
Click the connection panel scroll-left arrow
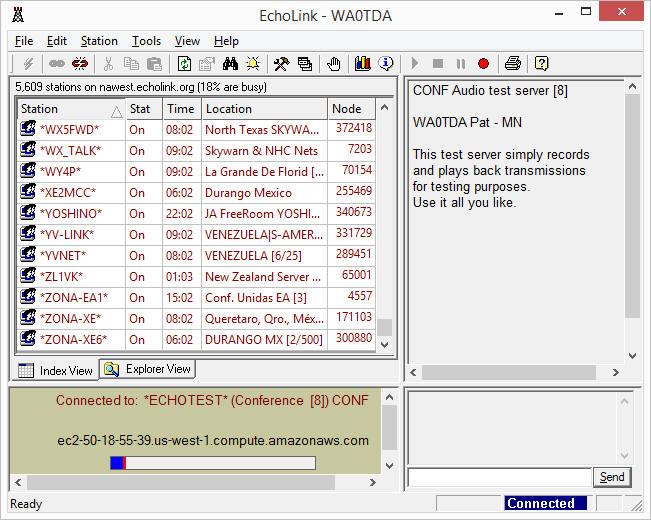(18, 482)
